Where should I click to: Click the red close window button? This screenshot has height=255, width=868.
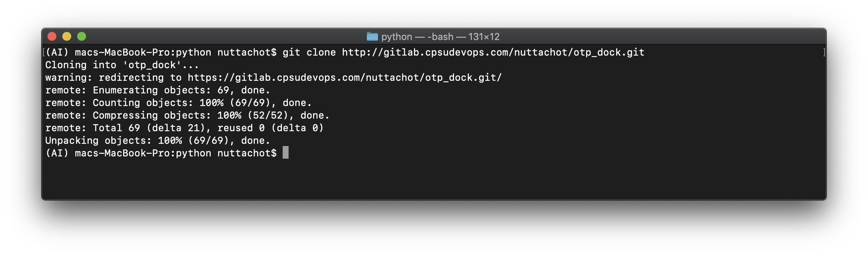point(52,36)
